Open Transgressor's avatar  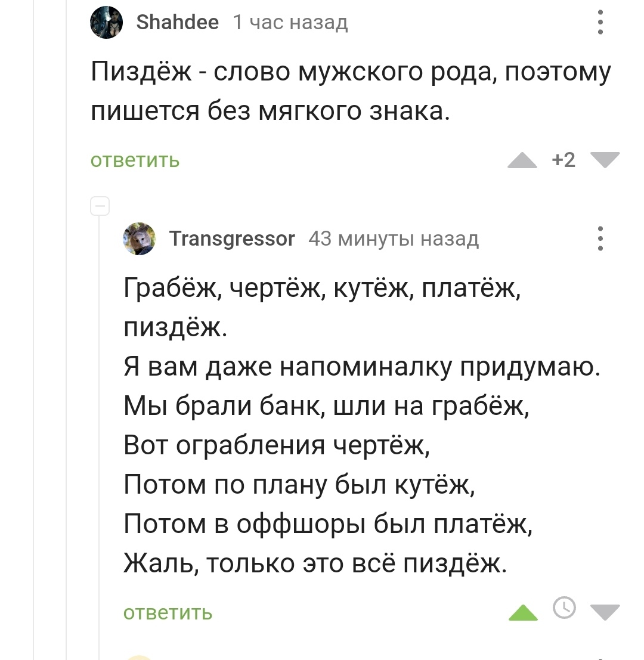140,238
